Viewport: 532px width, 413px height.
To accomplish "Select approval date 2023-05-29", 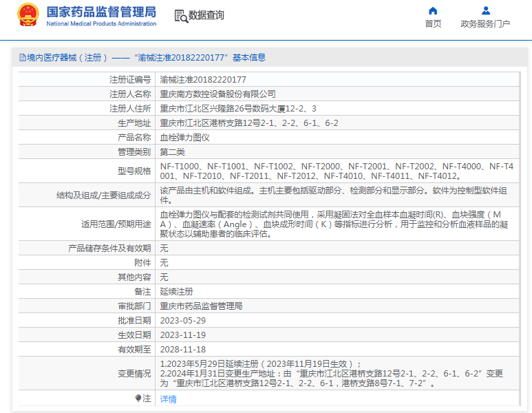I will (x=183, y=321).
